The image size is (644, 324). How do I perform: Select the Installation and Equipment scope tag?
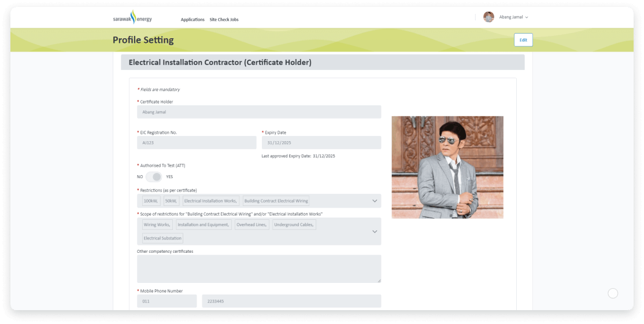(203, 225)
